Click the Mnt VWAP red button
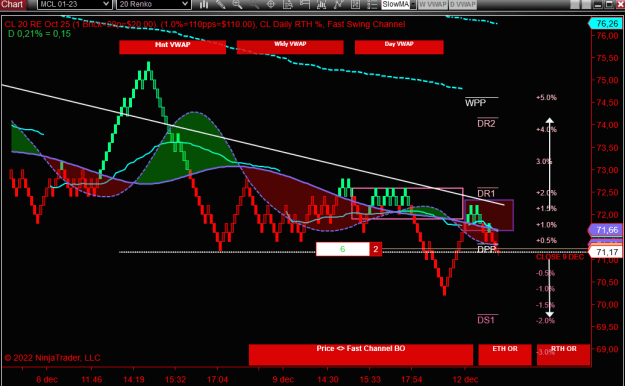625x386 pixels. (172, 47)
